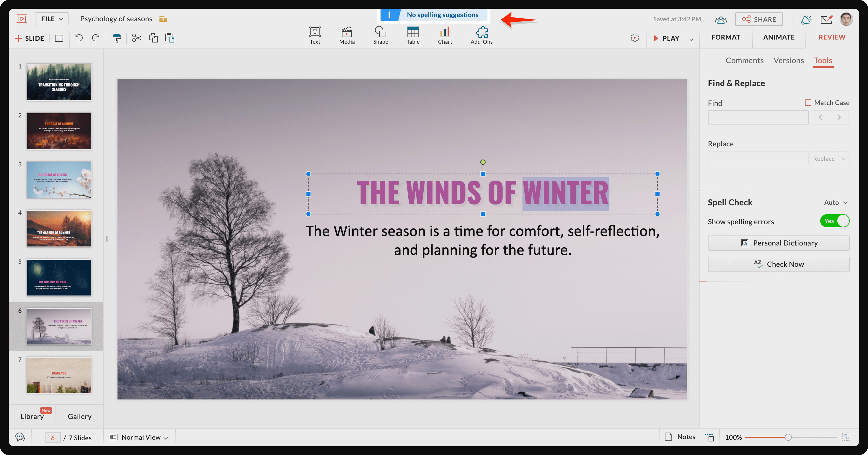Viewport: 868px width, 455px height.
Task: Switch to the ANIMATE tab
Action: tap(779, 37)
